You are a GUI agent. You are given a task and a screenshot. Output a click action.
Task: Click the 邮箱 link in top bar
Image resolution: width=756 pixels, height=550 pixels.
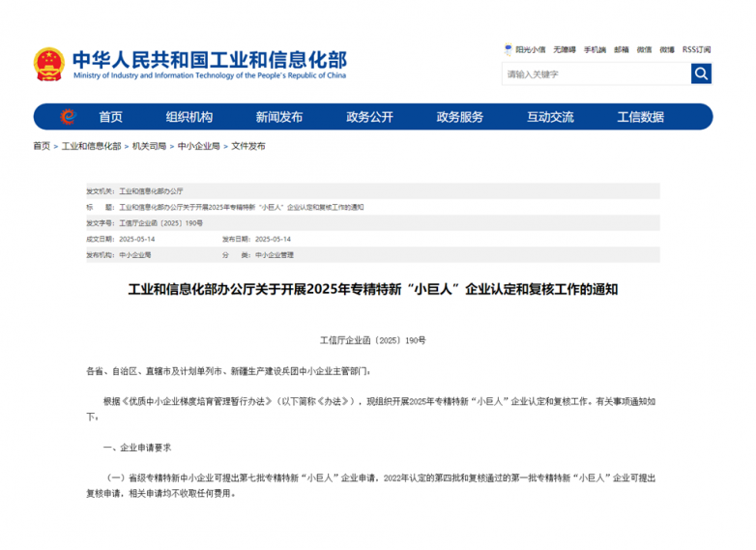click(621, 49)
